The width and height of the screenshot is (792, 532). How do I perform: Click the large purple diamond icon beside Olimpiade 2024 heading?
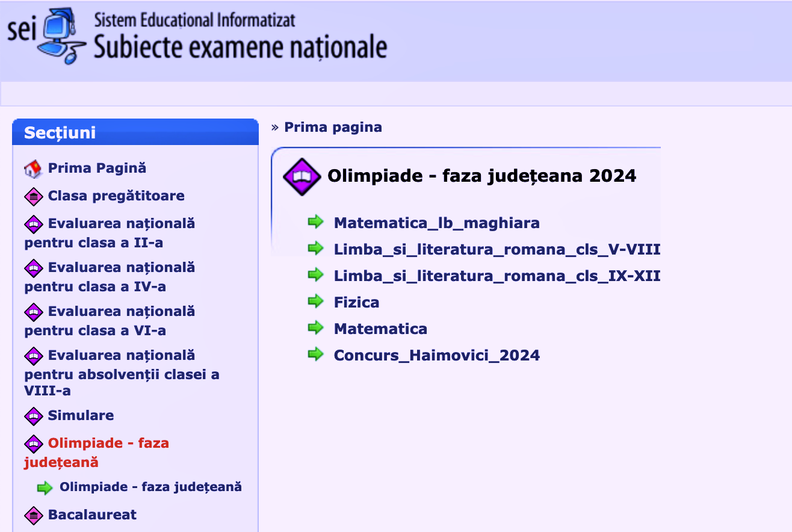click(x=302, y=177)
